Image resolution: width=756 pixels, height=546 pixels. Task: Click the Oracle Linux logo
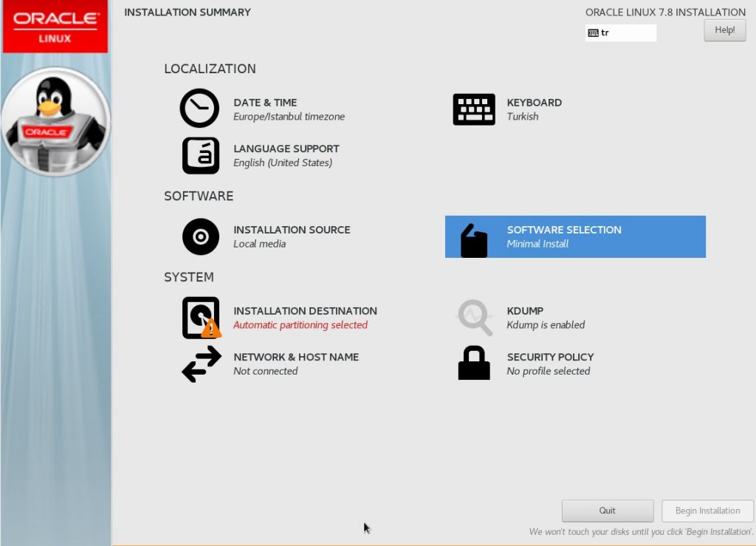55,27
